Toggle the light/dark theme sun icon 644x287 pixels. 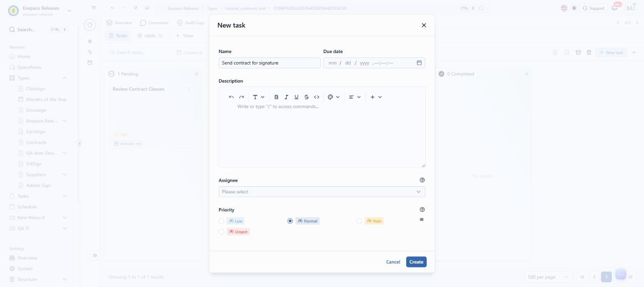click(x=574, y=8)
